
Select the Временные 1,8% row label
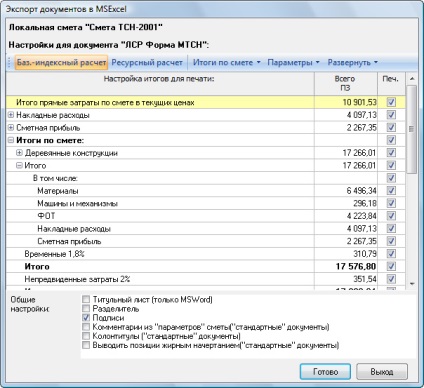[x=54, y=254]
